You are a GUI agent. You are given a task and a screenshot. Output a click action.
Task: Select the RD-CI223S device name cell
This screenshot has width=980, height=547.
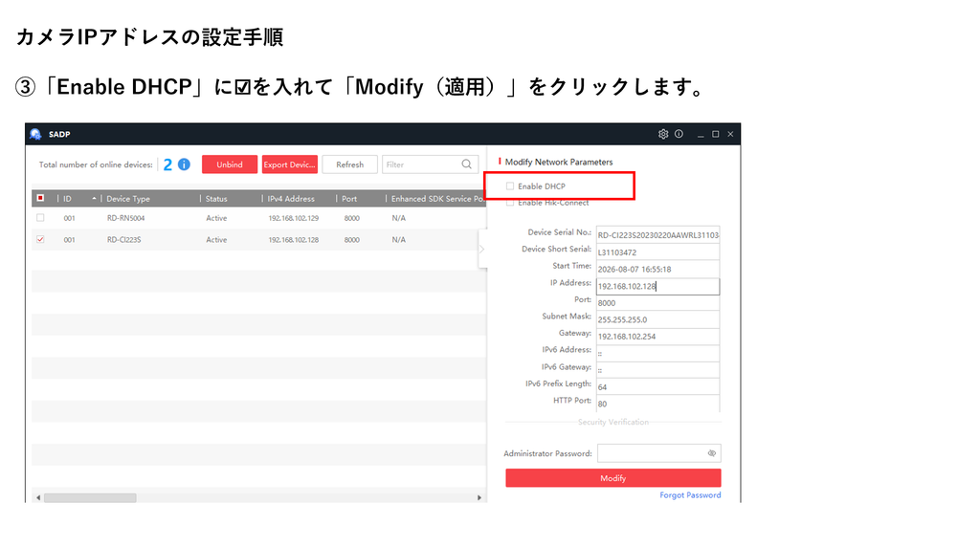(x=123, y=239)
